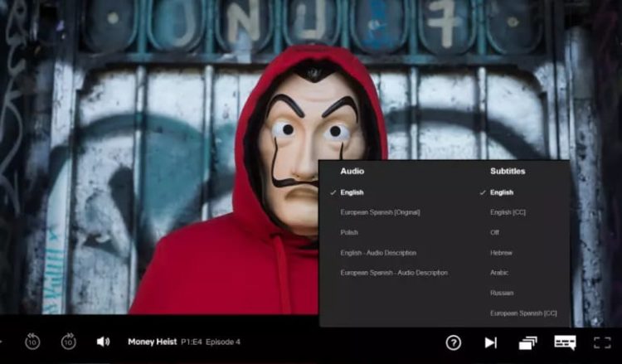Screen dimensions: 622x364
Task: Switch to fullscreen mode
Action: tap(602, 342)
